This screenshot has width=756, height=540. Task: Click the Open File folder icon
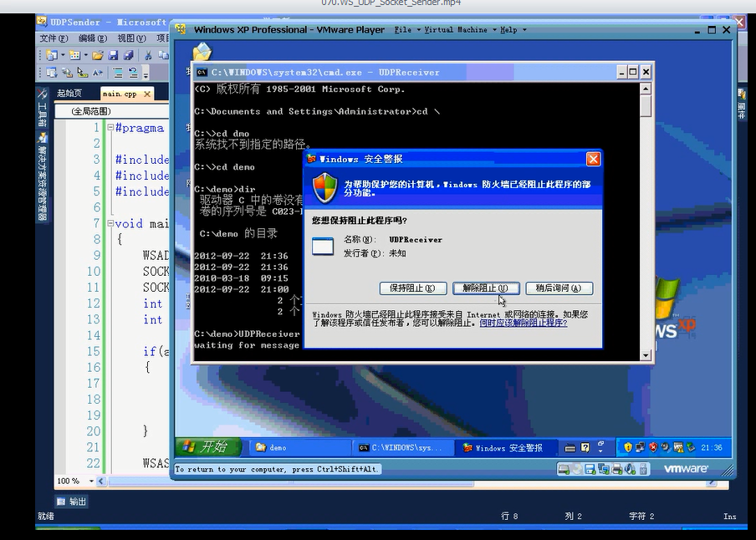click(x=97, y=55)
